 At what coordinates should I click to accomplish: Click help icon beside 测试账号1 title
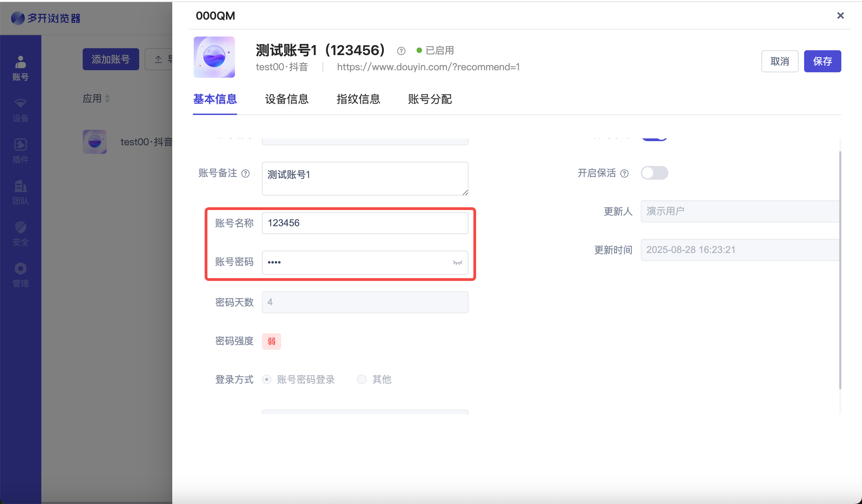tap(401, 51)
